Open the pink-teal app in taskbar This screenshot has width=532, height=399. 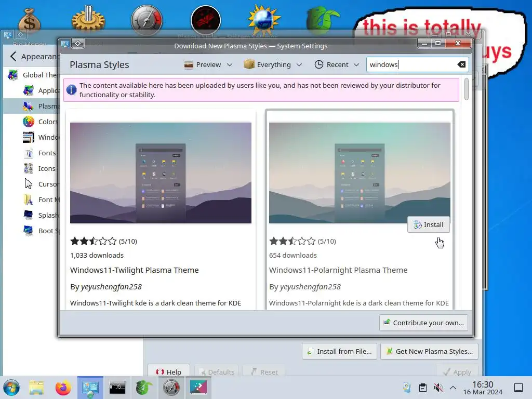coord(198,388)
